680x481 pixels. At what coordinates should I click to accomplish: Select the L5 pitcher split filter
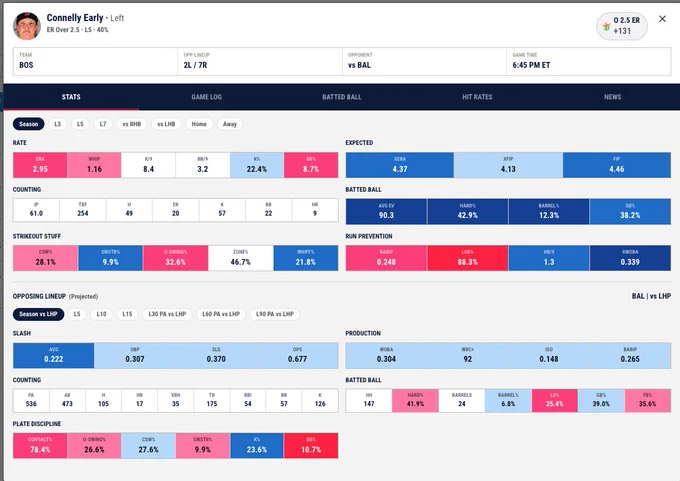coord(80,124)
